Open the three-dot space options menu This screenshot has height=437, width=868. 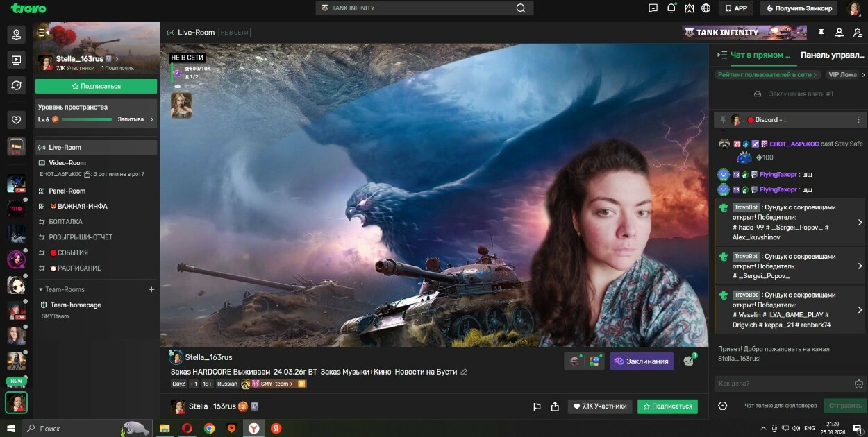[x=149, y=33]
